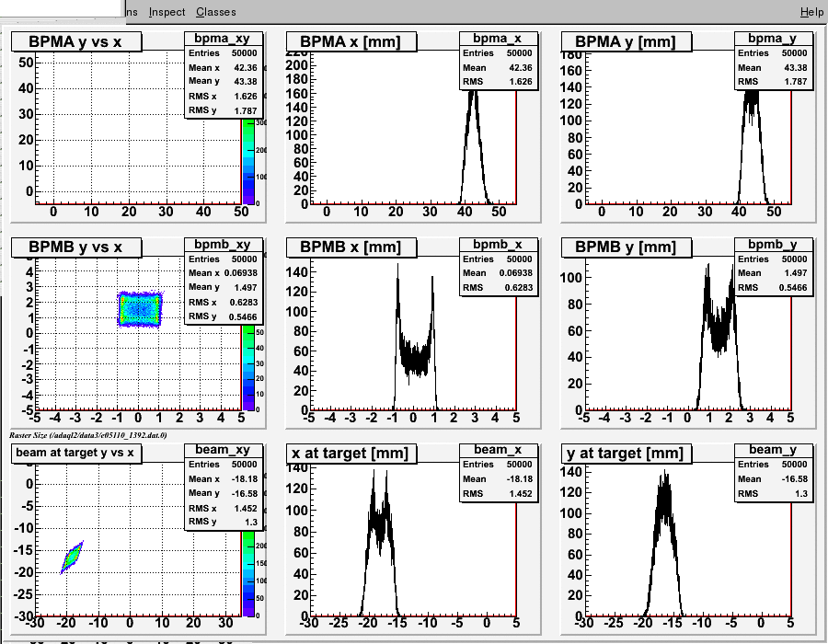This screenshot has width=828, height=644.
Task: Click the BPMA y vs x color palette
Action: pyautogui.click(x=247, y=161)
